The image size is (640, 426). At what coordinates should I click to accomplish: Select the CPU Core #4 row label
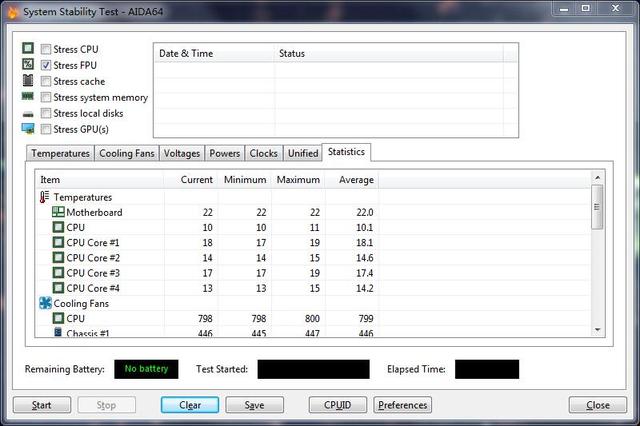coord(93,288)
